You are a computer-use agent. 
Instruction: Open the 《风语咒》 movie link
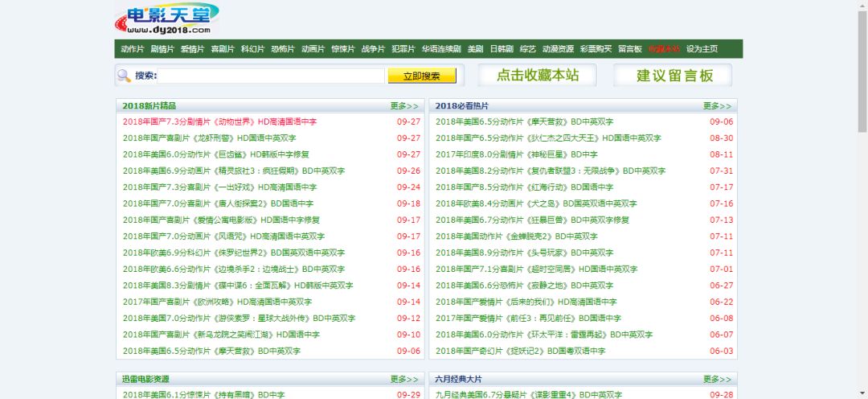(223, 237)
